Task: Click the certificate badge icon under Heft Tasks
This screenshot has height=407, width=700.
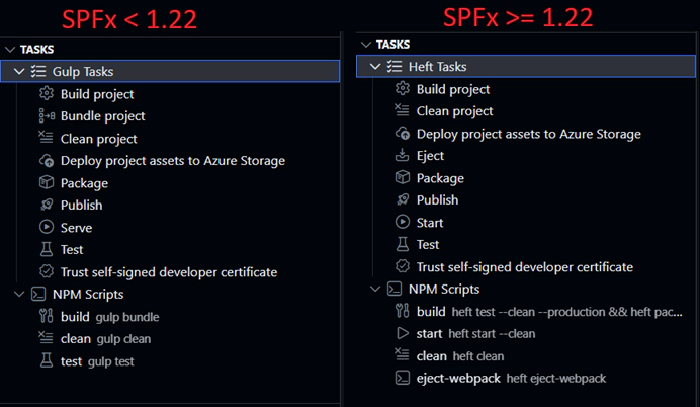Action: click(x=403, y=266)
